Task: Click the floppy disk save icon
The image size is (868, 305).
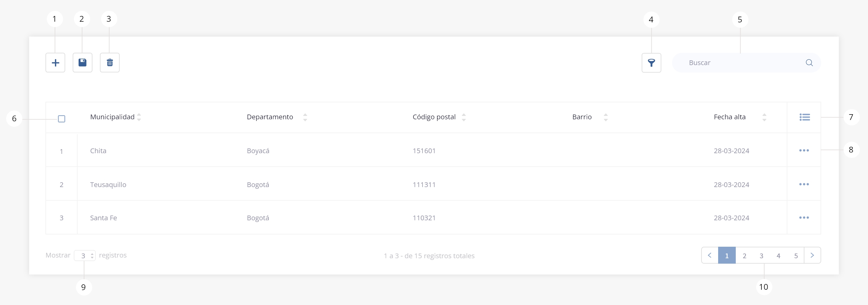Action: pyautogui.click(x=82, y=63)
